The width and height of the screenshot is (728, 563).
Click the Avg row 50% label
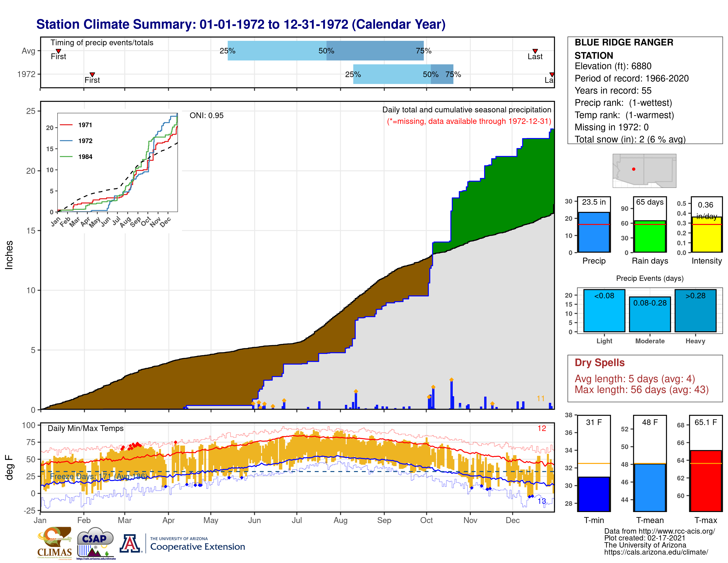point(326,51)
